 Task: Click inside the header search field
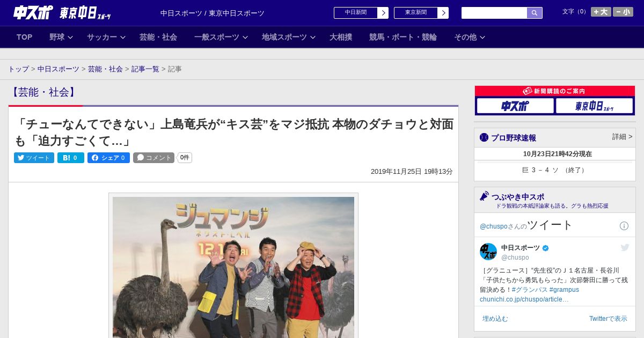click(494, 13)
